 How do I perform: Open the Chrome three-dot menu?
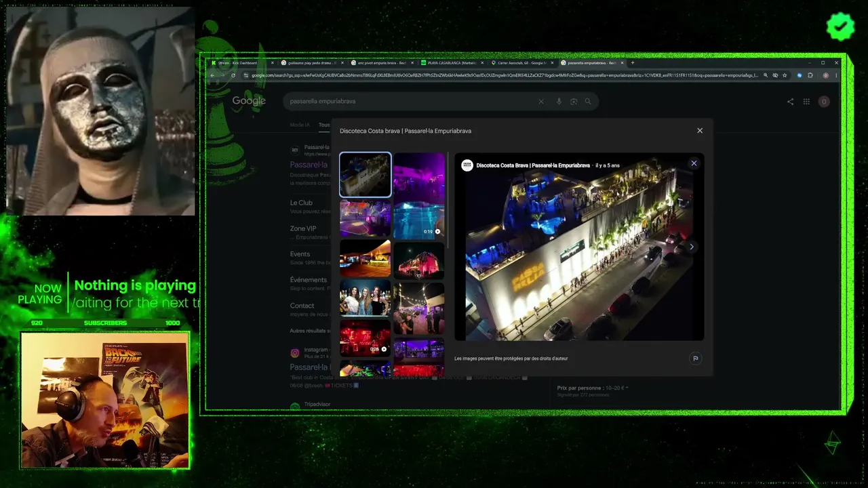point(836,75)
